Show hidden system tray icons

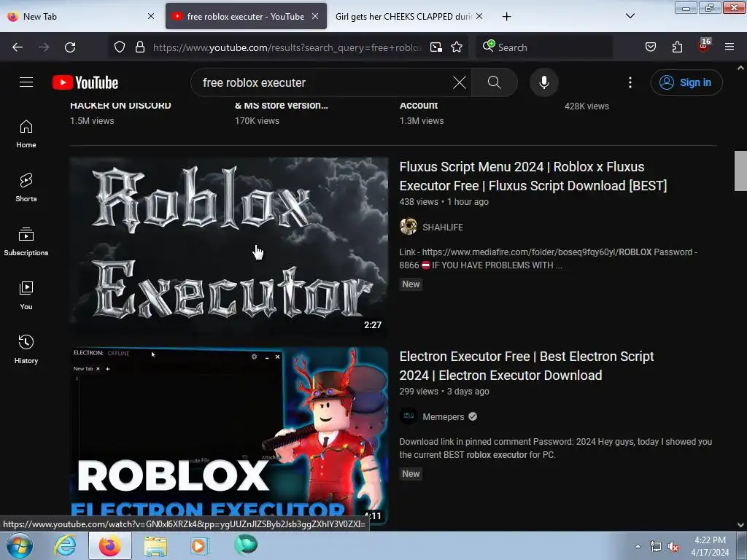(x=638, y=546)
